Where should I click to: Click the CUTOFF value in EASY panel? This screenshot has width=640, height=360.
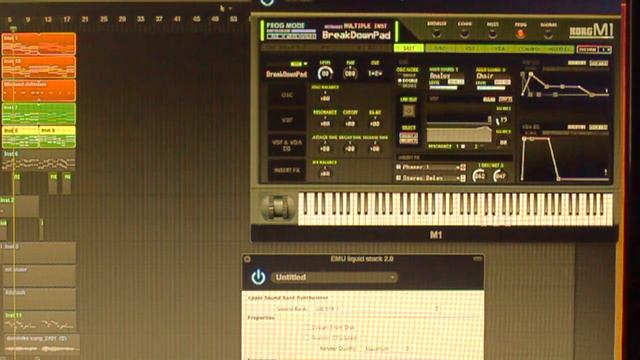(x=350, y=123)
